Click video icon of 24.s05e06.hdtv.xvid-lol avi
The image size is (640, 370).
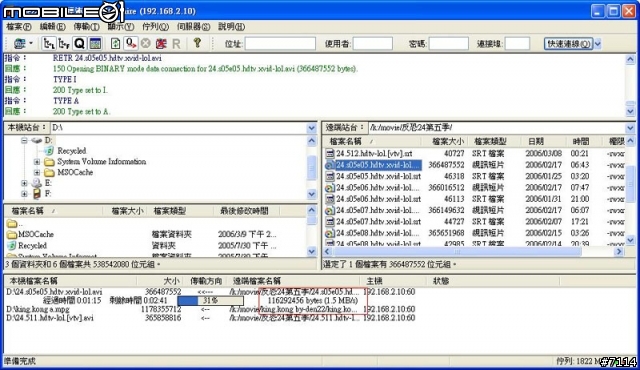[x=329, y=188]
